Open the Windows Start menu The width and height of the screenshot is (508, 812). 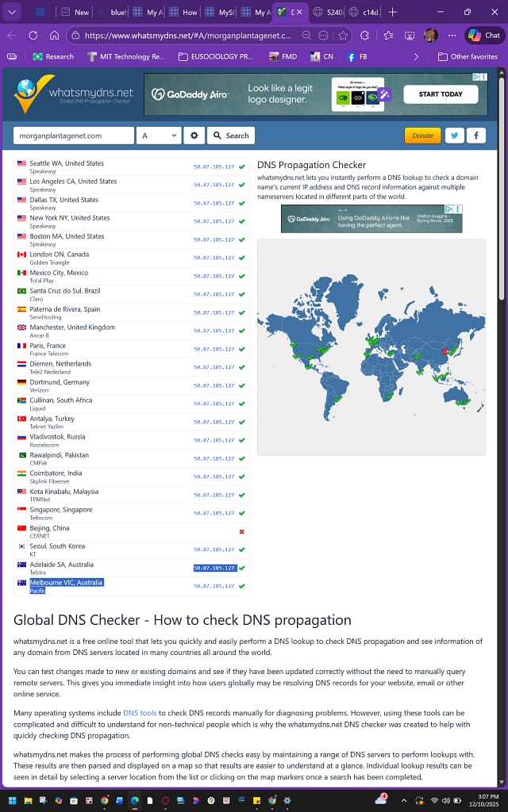click(x=12, y=801)
